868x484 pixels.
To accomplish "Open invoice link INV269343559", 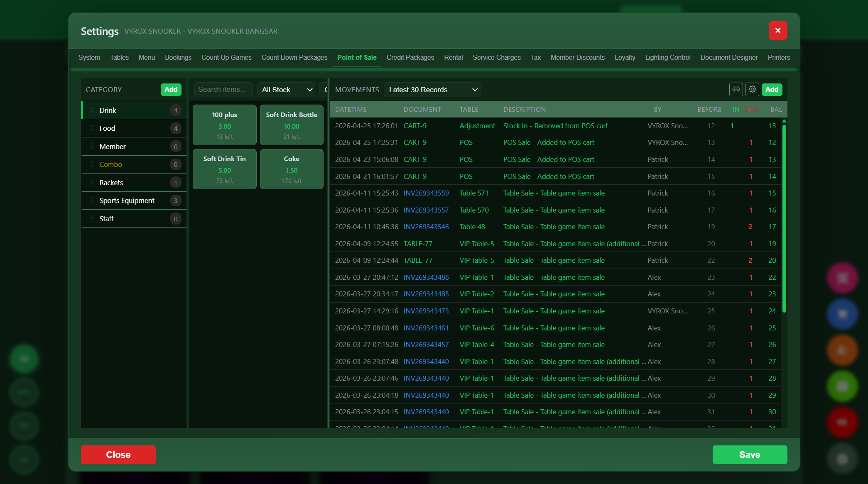I will [x=426, y=193].
